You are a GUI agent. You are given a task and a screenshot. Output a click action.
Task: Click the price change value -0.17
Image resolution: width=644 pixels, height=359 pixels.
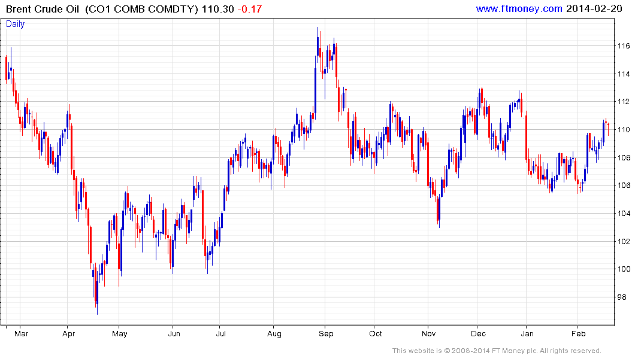click(x=250, y=9)
